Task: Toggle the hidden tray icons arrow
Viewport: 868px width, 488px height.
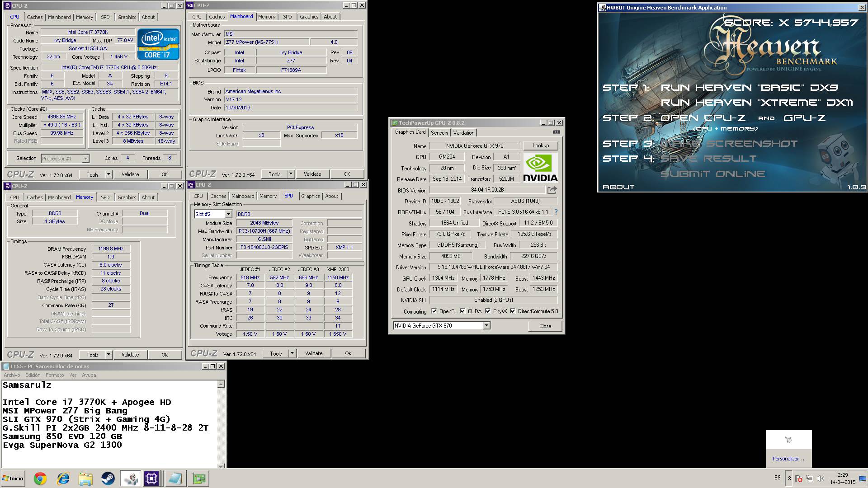Action: click(x=789, y=479)
